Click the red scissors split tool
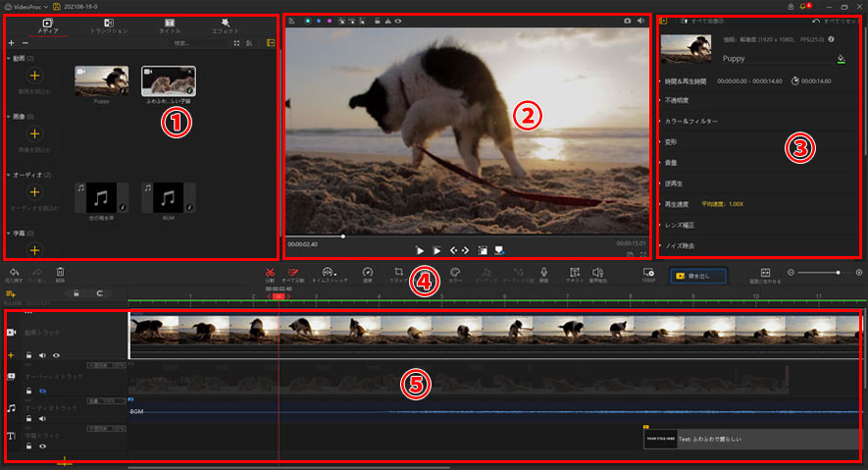Viewport: 868px width, 470px height. 270,275
